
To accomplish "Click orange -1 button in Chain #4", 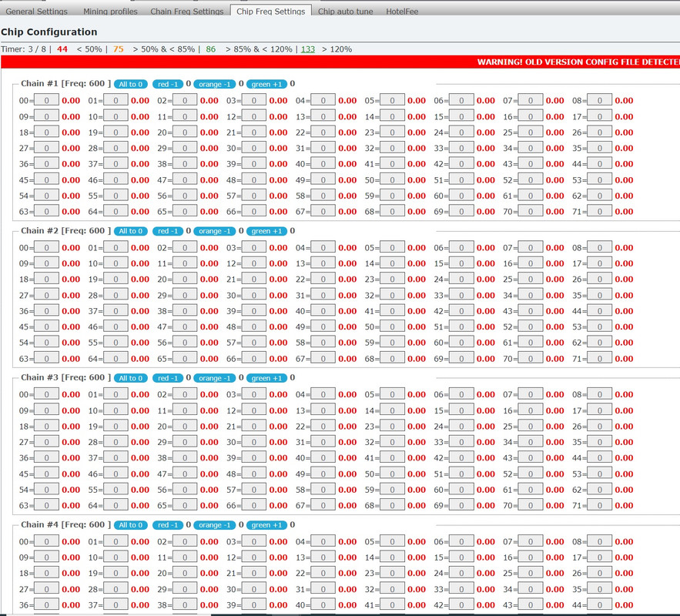I will pos(215,525).
